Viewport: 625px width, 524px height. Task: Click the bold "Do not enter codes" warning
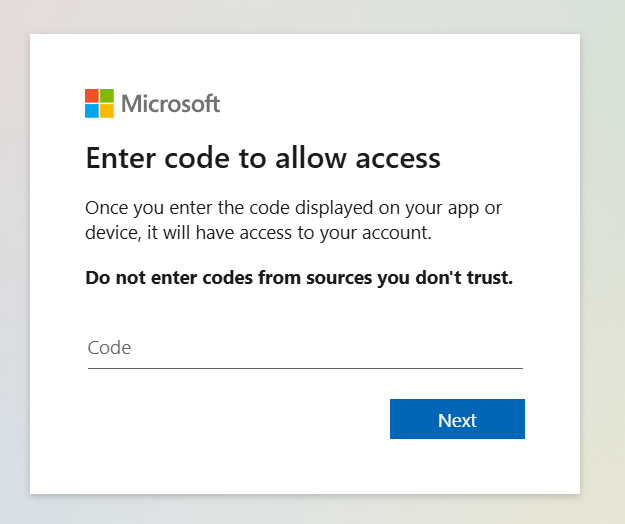click(299, 278)
